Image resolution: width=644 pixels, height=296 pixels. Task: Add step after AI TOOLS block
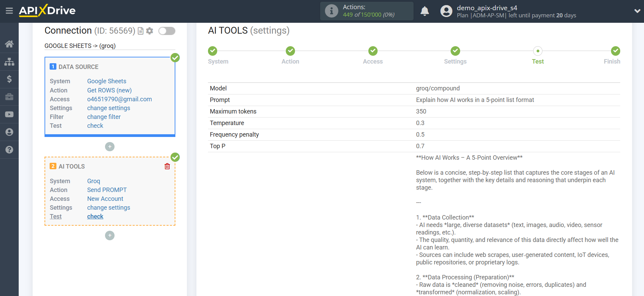click(x=110, y=236)
